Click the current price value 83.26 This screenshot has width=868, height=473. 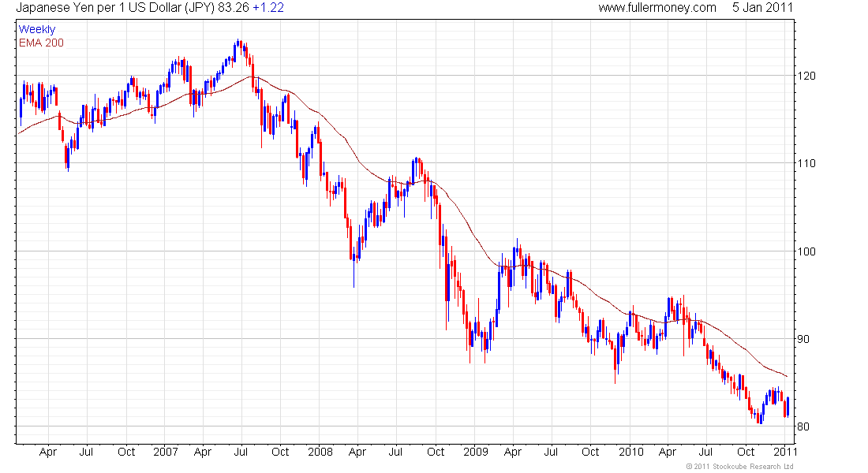(234, 8)
